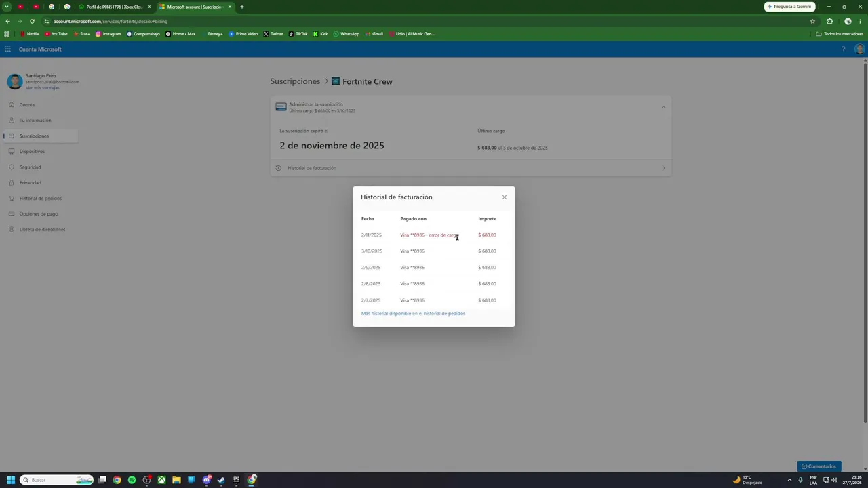Open the Gmail bookmark
The height and width of the screenshot is (488, 868).
click(x=374, y=34)
